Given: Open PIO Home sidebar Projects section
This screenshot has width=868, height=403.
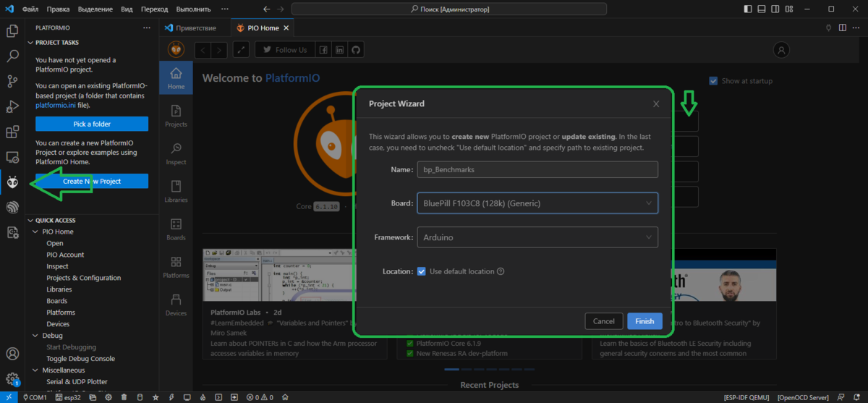Looking at the screenshot, I should tap(176, 116).
